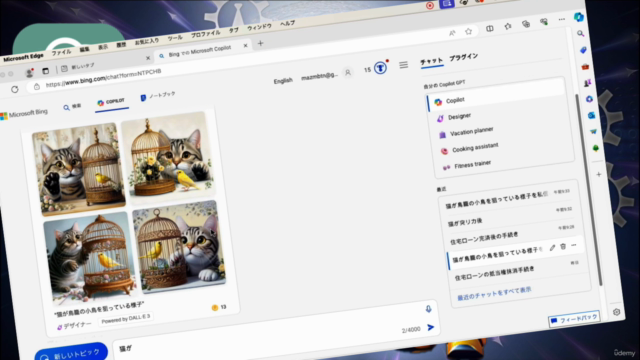Open the Edge profile avatar icon
This screenshot has width=640, height=360.
coord(29,73)
